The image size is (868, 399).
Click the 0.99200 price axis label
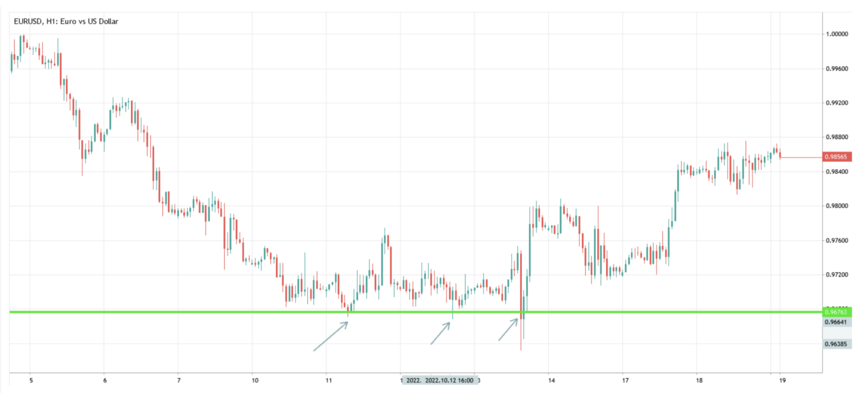pyautogui.click(x=836, y=103)
